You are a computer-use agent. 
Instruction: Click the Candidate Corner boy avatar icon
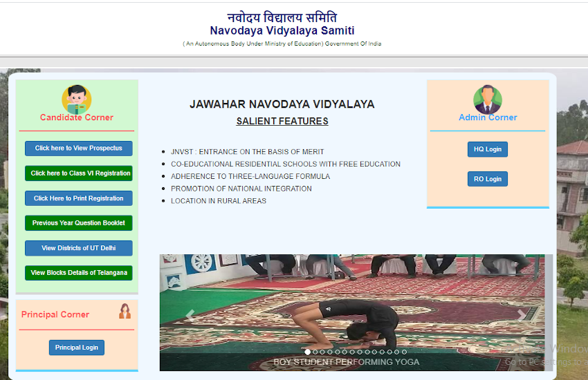77,99
